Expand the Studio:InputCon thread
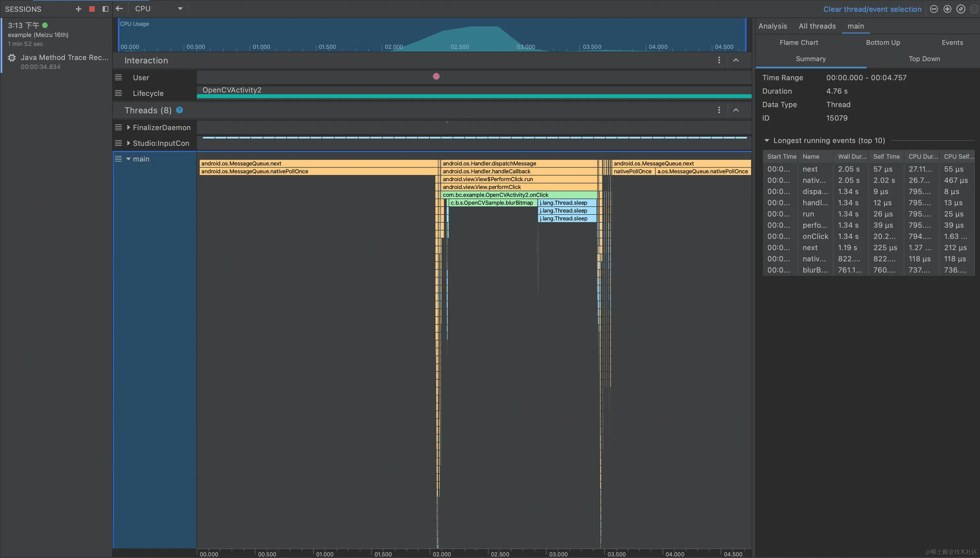Viewport: 980px width, 558px height. [x=128, y=143]
